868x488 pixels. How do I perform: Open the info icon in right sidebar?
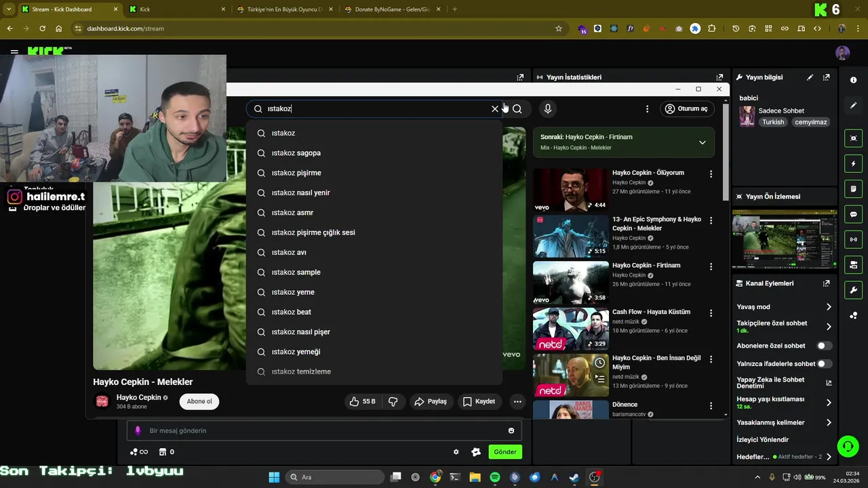pyautogui.click(x=853, y=80)
